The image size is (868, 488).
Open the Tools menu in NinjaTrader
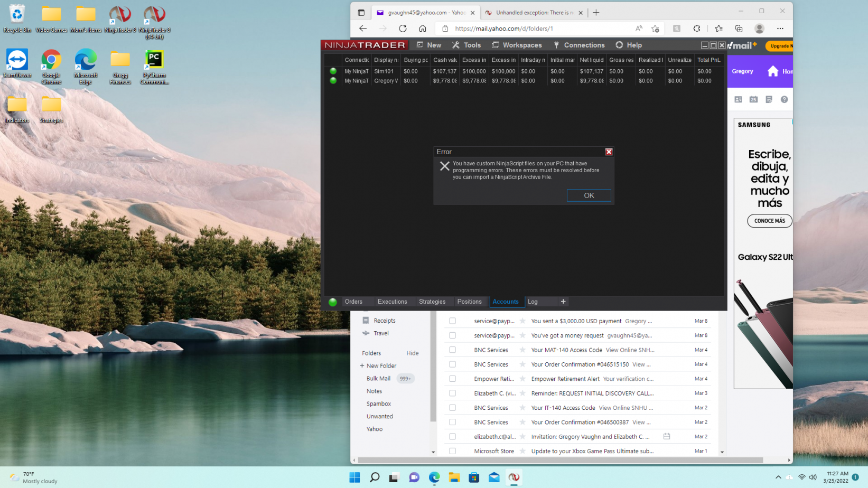pyautogui.click(x=466, y=45)
